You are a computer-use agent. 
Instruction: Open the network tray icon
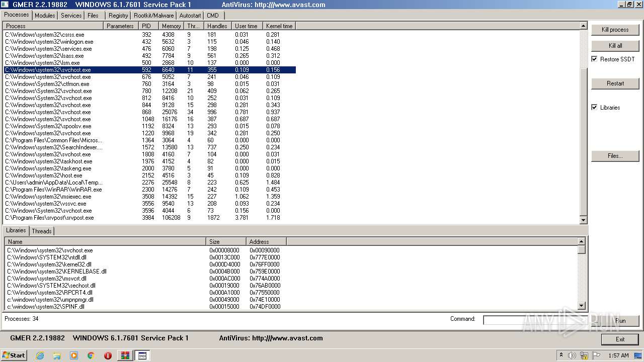coord(584,355)
